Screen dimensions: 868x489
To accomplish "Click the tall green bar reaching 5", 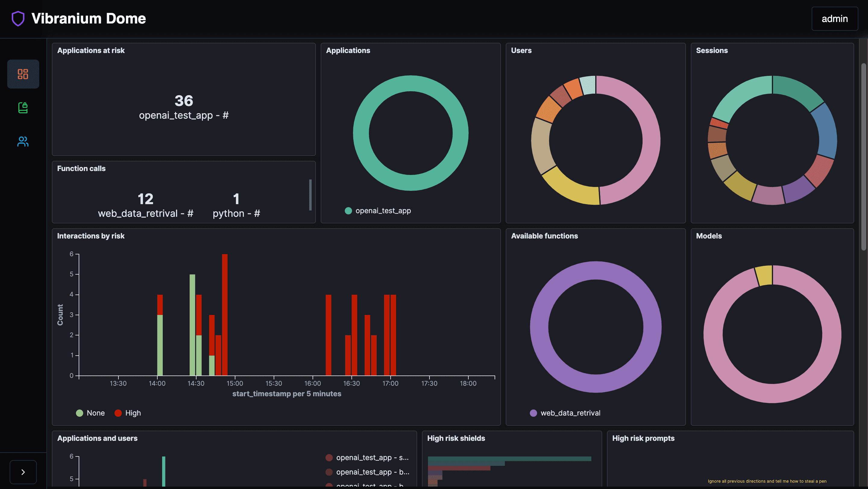I will [x=192, y=325].
